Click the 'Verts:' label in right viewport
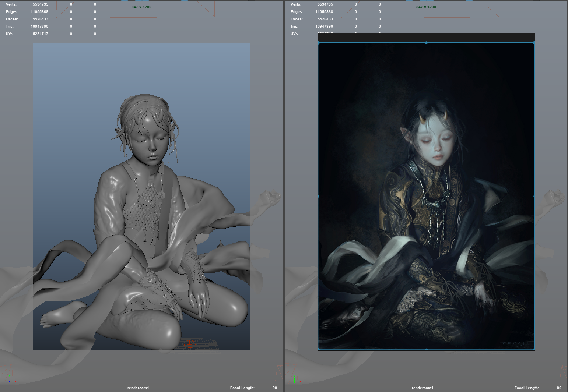Viewport: 568px width, 392px height. point(296,4)
